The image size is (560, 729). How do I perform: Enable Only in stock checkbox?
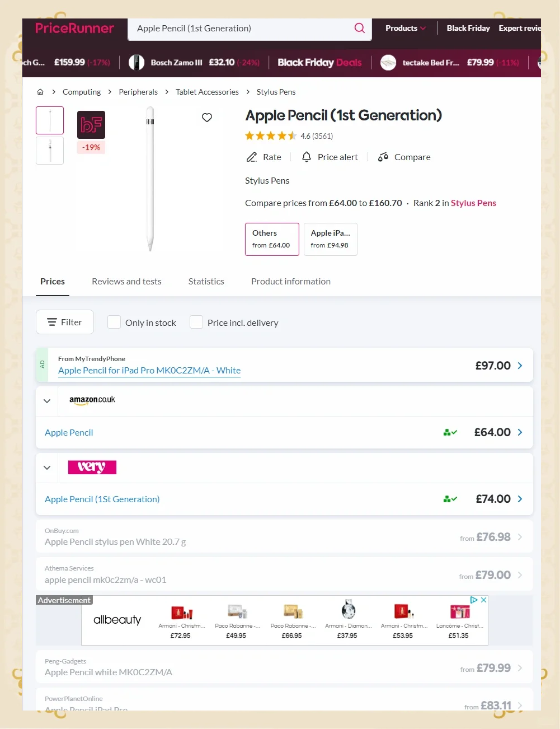click(114, 323)
